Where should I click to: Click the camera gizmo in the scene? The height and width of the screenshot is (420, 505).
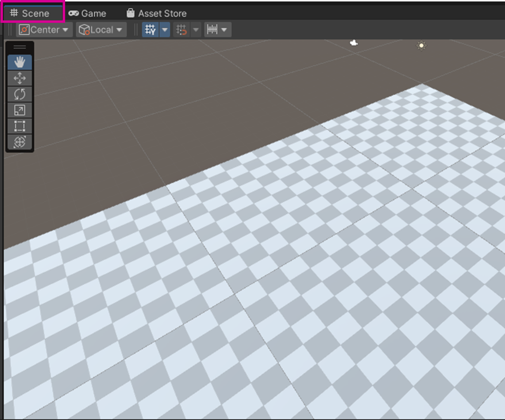pos(354,43)
